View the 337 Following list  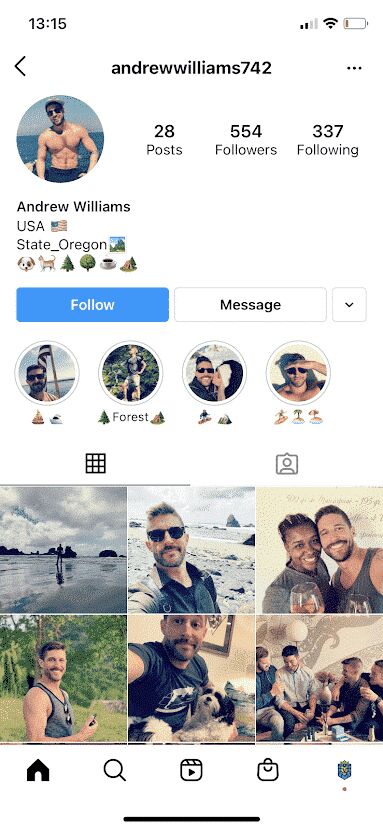(x=327, y=140)
